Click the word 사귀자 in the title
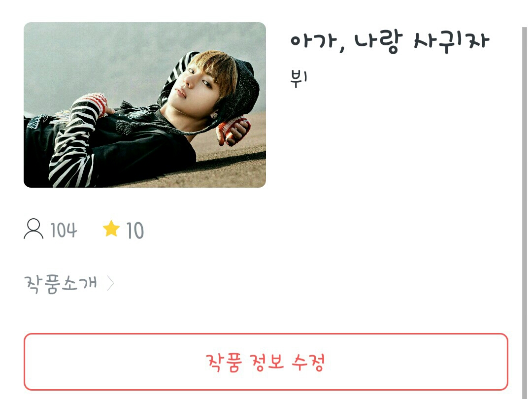532x399 pixels. point(451,42)
